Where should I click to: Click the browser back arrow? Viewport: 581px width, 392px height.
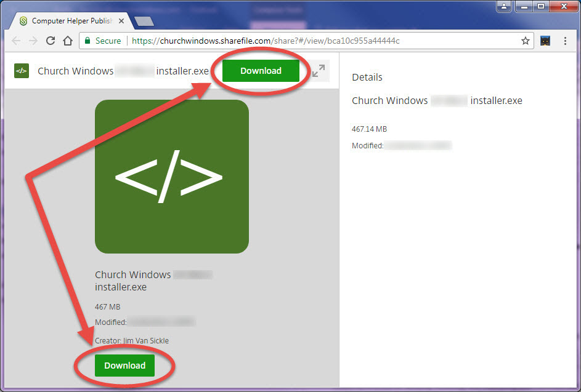click(x=16, y=41)
